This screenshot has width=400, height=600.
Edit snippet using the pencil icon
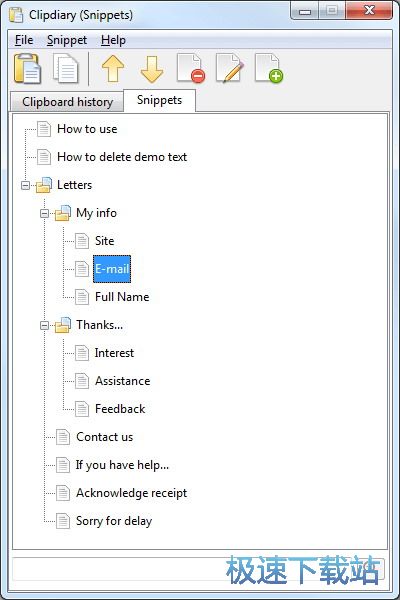pos(230,68)
